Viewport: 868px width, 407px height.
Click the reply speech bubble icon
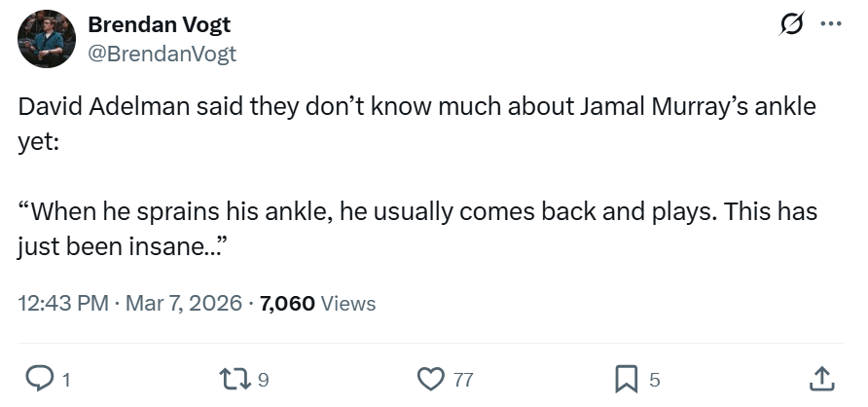coord(38,378)
